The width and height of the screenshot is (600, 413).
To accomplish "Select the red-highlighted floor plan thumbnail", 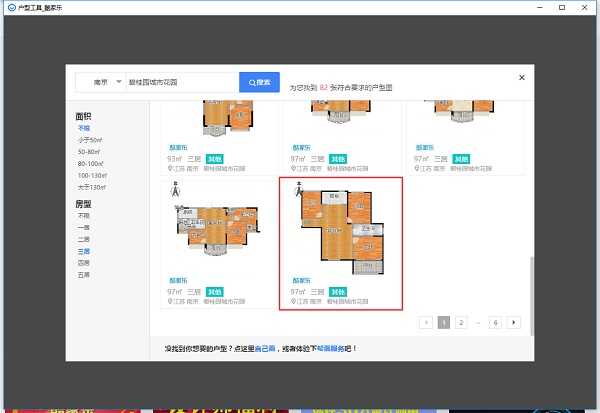I will click(341, 230).
